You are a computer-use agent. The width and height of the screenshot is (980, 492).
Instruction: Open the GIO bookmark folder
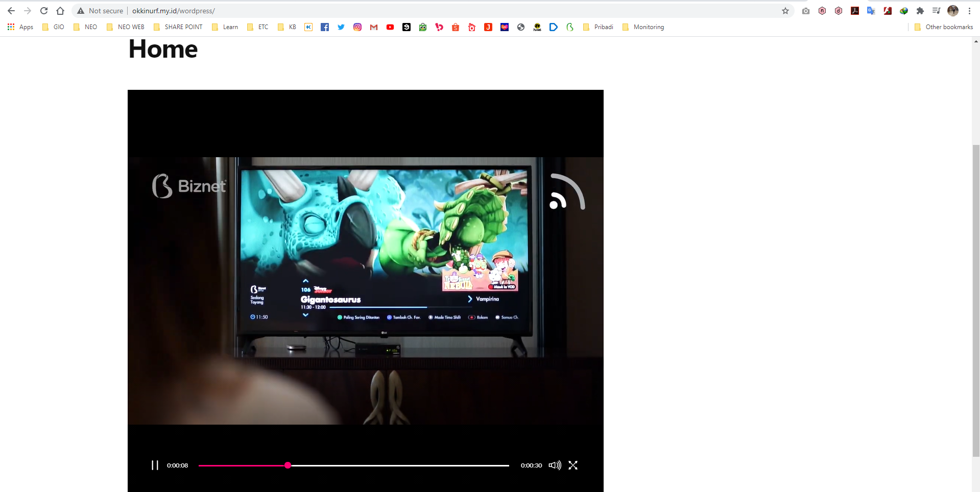(53, 27)
